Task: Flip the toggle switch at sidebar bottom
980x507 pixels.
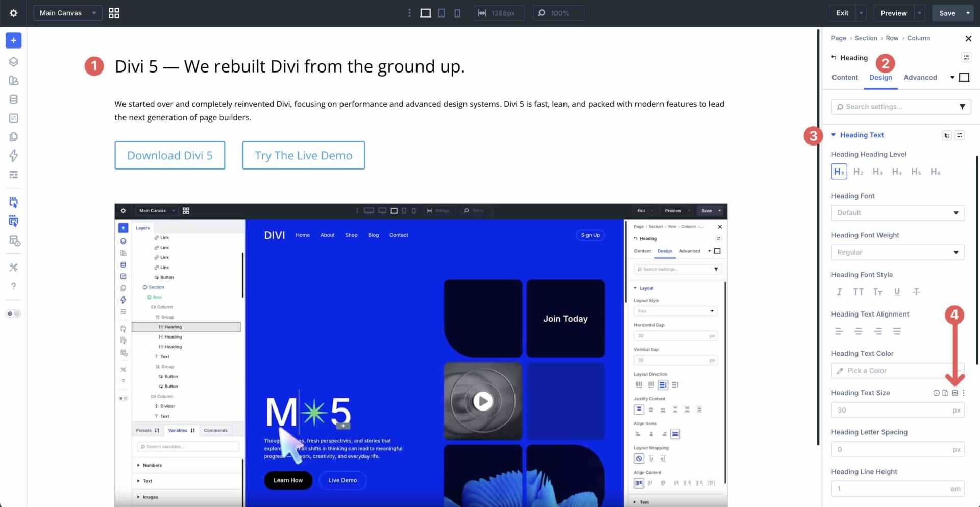Action: click(13, 313)
